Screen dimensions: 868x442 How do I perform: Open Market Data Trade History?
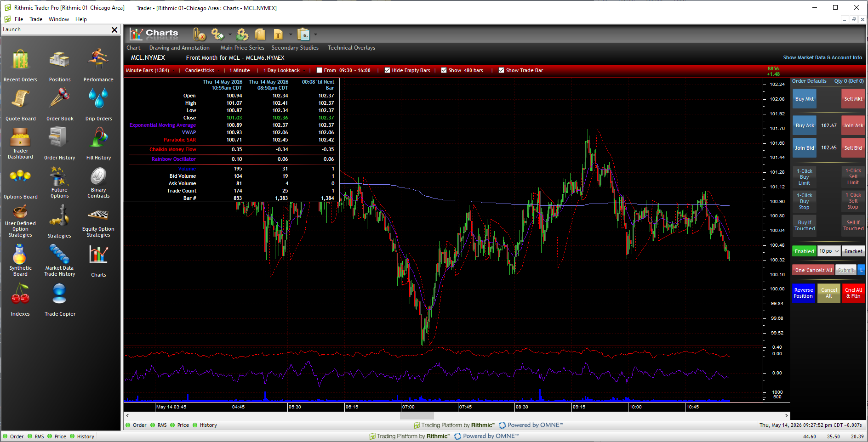click(60, 261)
